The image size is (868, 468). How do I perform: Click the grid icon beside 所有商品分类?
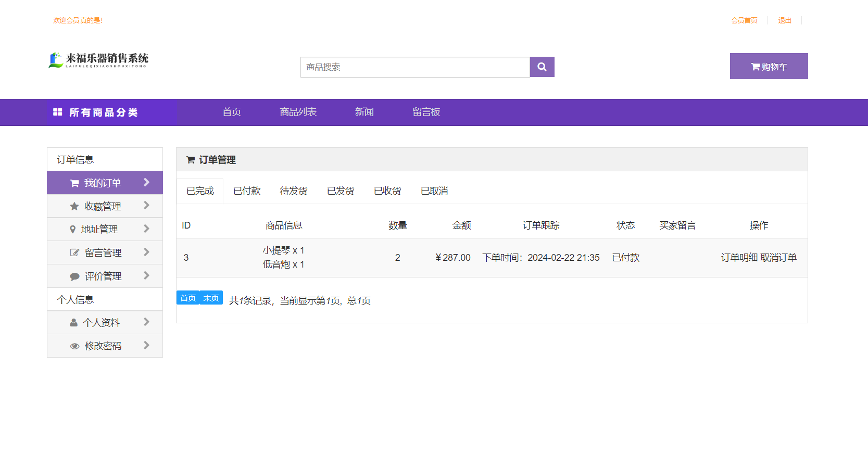click(58, 112)
